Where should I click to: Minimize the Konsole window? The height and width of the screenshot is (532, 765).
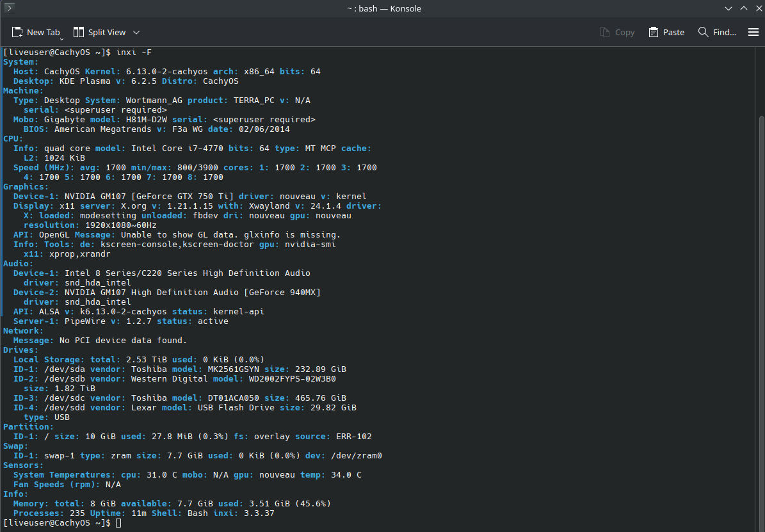point(729,8)
